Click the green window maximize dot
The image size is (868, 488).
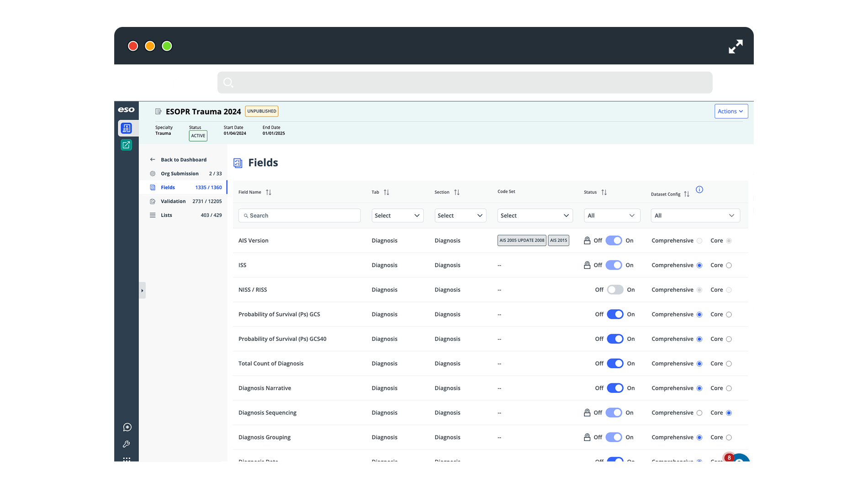pos(167,46)
